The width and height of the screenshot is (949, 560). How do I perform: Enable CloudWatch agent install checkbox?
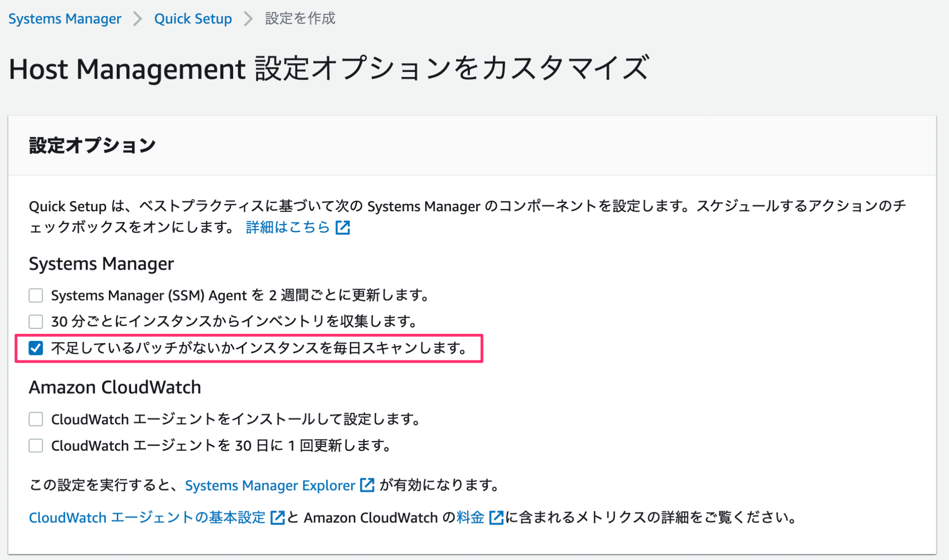click(x=35, y=419)
